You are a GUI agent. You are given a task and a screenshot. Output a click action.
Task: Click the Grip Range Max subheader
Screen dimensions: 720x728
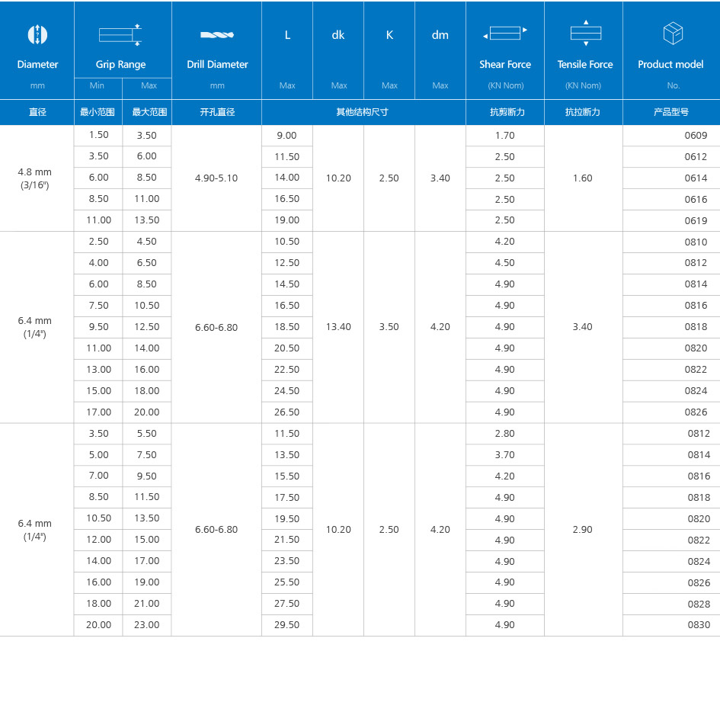149,85
